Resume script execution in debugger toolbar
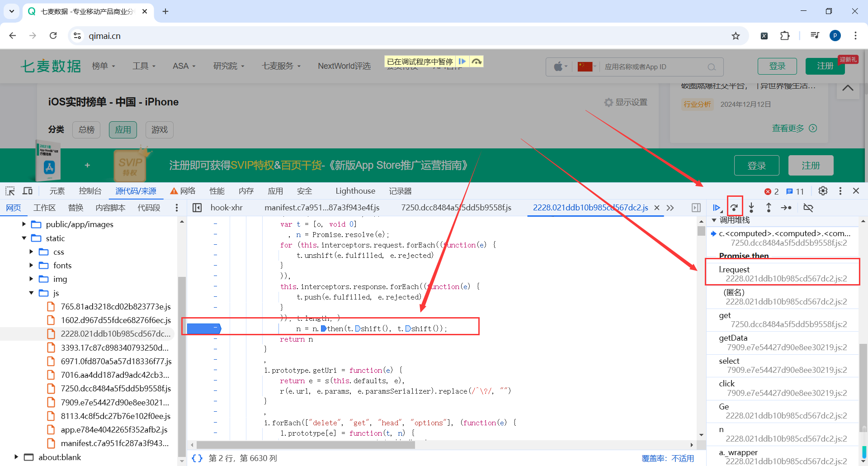868x466 pixels. (717, 208)
